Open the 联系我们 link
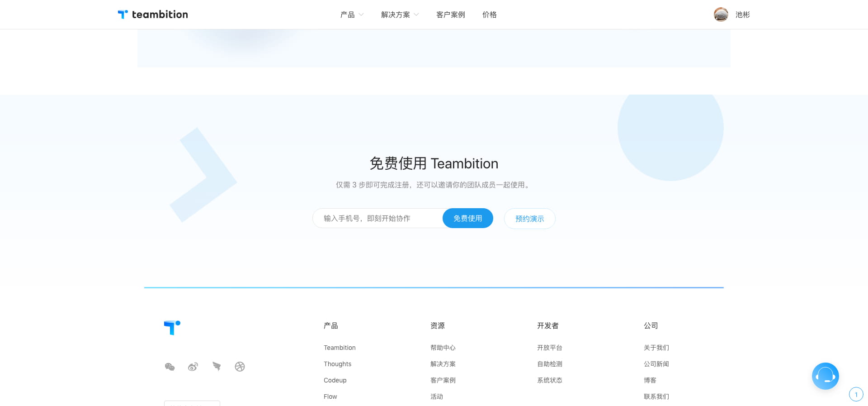 tap(656, 396)
